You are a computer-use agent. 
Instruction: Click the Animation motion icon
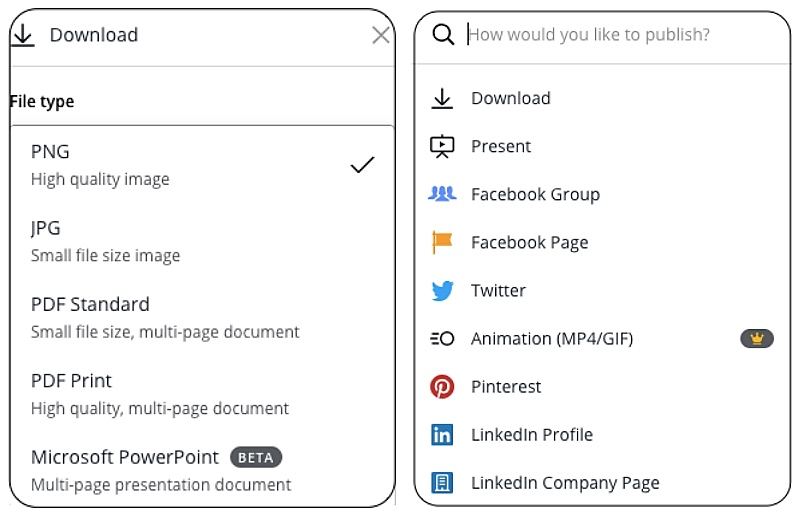click(442, 338)
